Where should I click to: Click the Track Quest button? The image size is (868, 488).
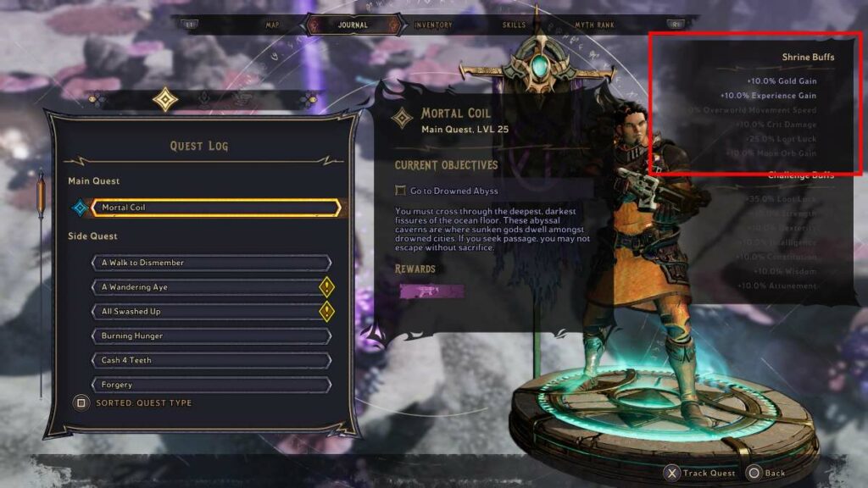click(699, 473)
